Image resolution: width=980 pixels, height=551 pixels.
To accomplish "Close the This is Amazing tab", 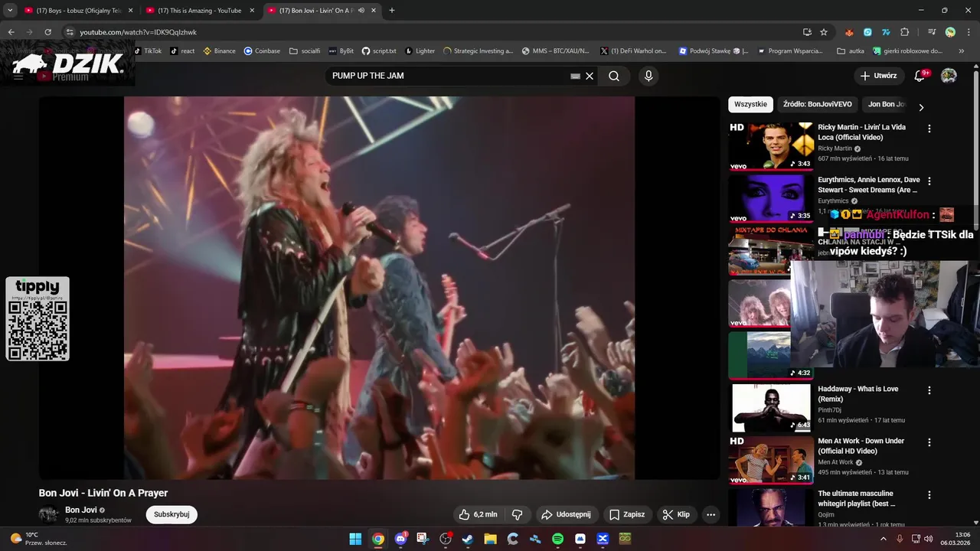I will (x=251, y=11).
